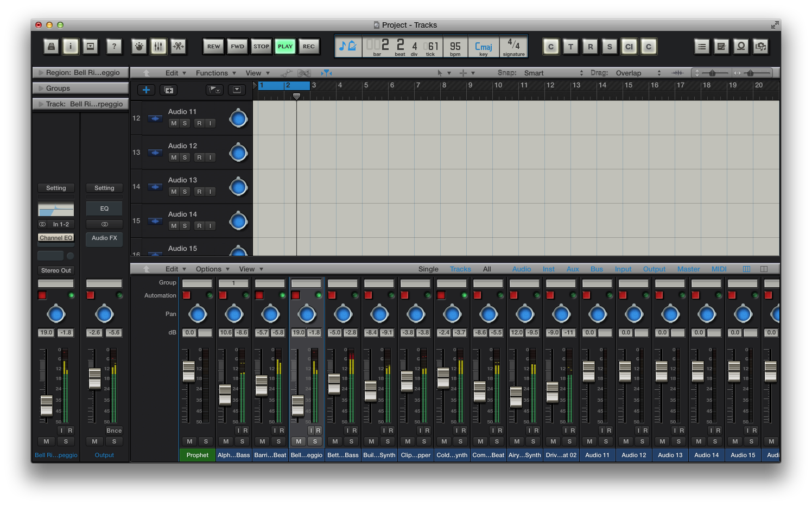Image resolution: width=812 pixels, height=506 pixels.
Task: Solo the Alph...Bass channel strip
Action: pos(242,441)
